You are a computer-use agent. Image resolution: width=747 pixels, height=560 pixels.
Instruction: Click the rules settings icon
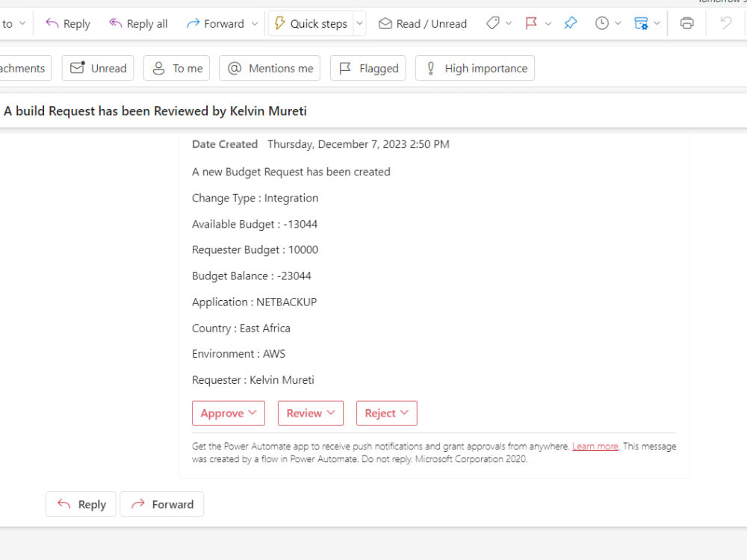(x=641, y=23)
